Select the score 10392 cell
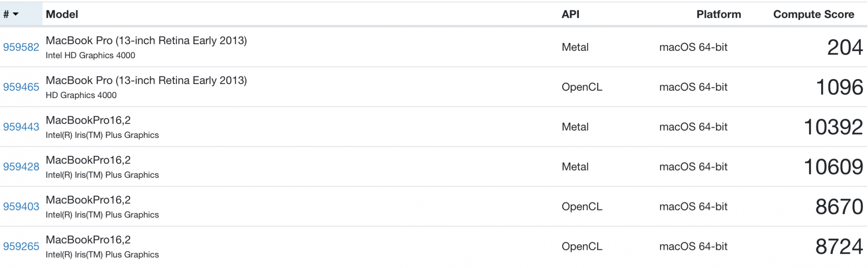Image resolution: width=868 pixels, height=268 pixels. [834, 127]
